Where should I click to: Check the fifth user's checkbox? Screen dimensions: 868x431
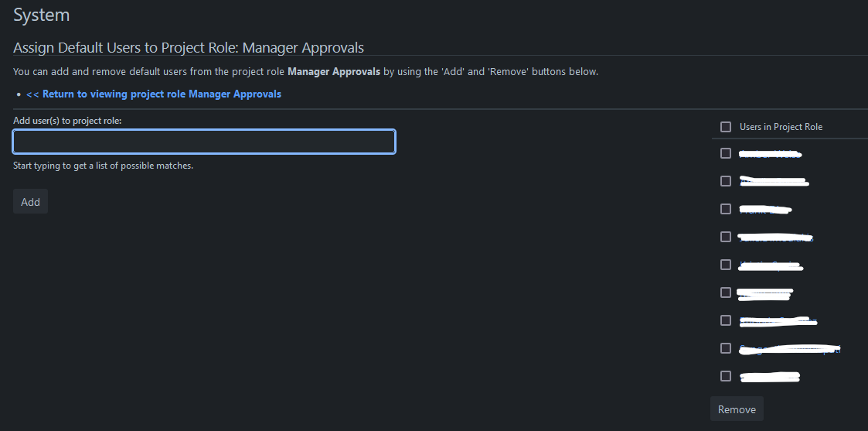pyautogui.click(x=726, y=265)
